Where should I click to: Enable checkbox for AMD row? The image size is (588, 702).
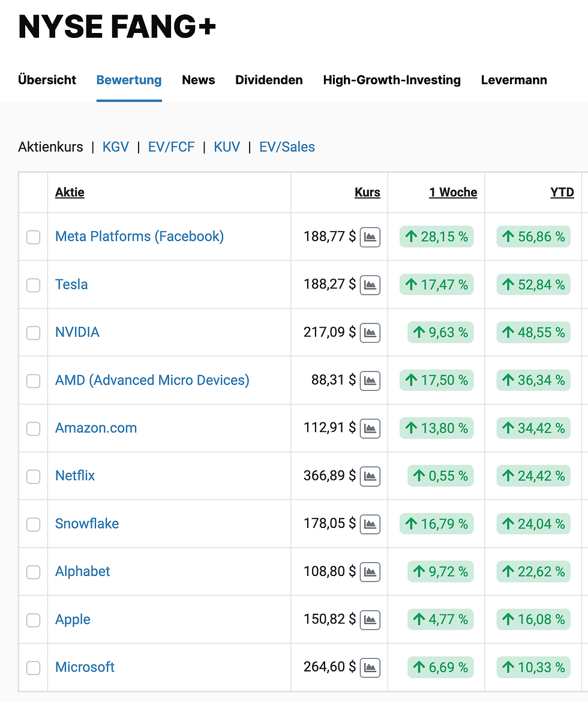coord(33,380)
